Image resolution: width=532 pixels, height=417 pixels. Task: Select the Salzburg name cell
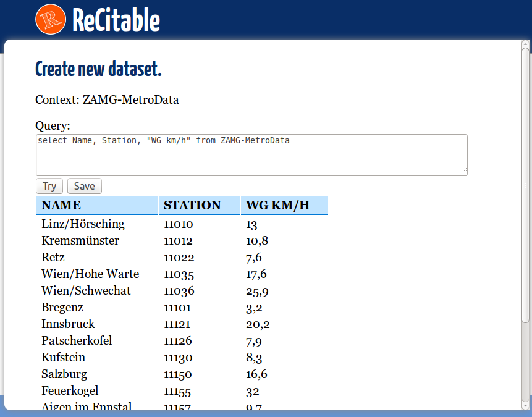[64, 374]
